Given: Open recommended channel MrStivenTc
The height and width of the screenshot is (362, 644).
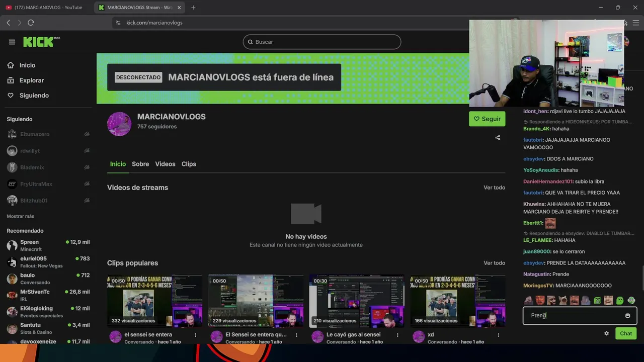Looking at the screenshot, I should pyautogui.click(x=48, y=295).
